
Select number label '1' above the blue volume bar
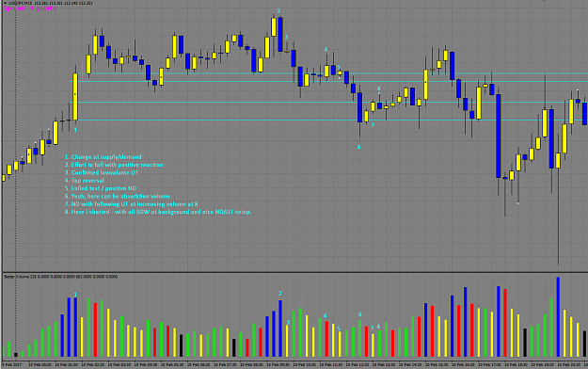(x=75, y=295)
